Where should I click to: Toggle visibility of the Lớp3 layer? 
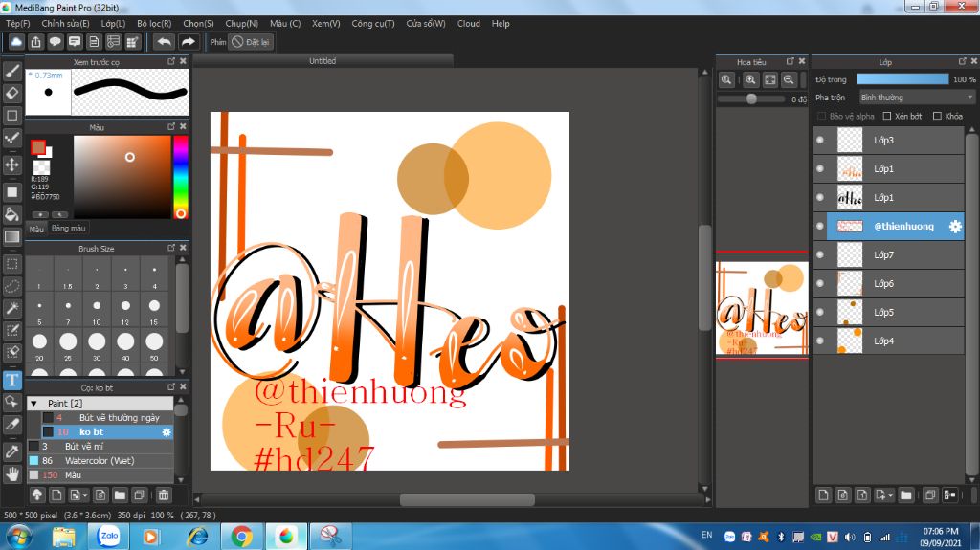point(820,140)
